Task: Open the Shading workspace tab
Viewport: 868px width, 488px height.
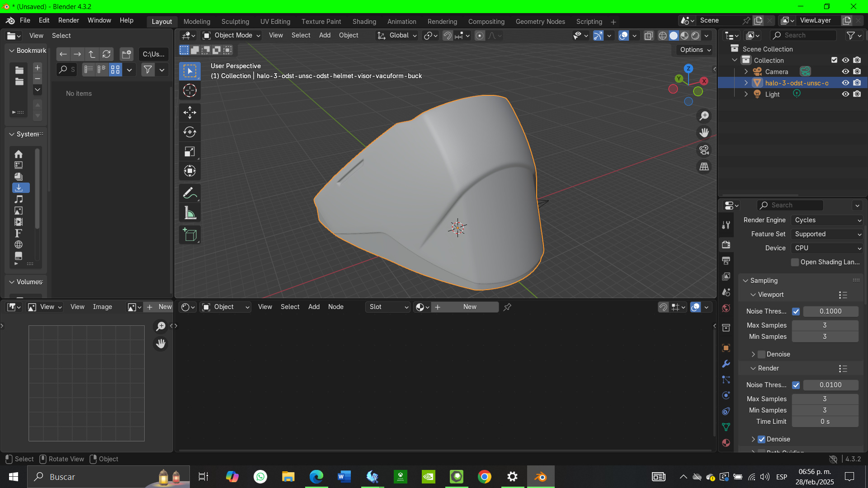Action: pos(364,22)
